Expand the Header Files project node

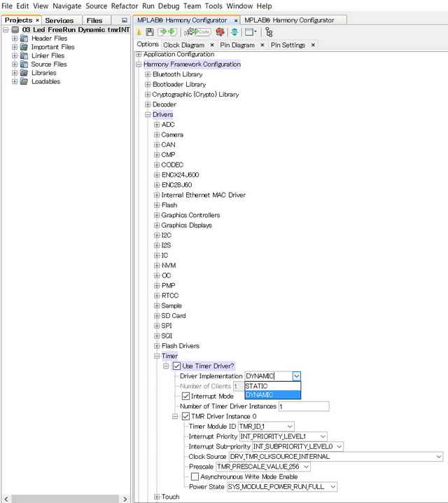pos(15,39)
